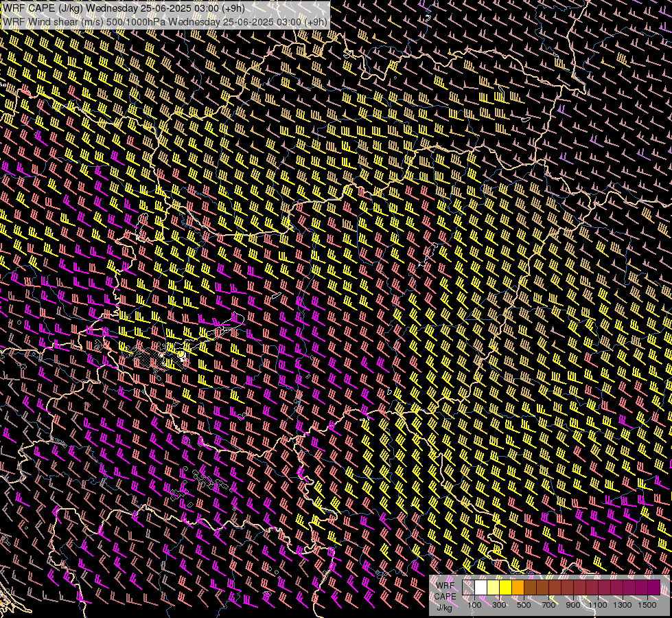Click the '300' legend tick label
The height and width of the screenshot is (618, 672).
(499, 605)
